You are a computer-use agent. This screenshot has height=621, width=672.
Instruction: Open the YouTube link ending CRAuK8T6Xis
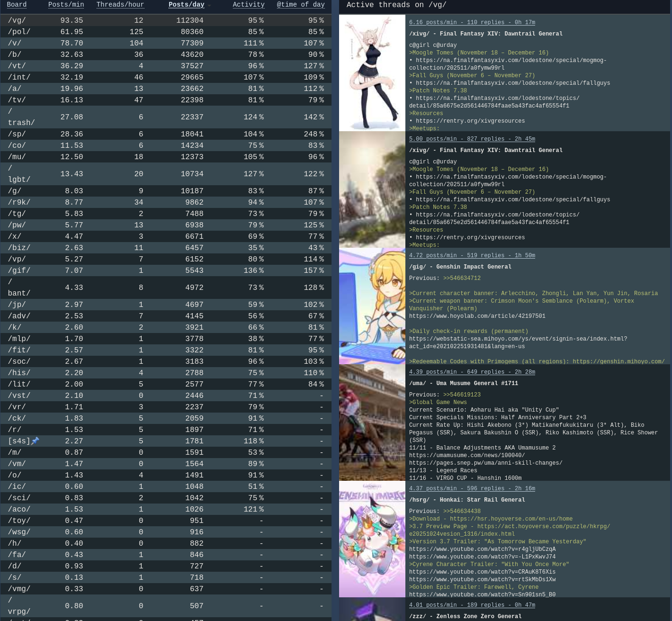(483, 572)
